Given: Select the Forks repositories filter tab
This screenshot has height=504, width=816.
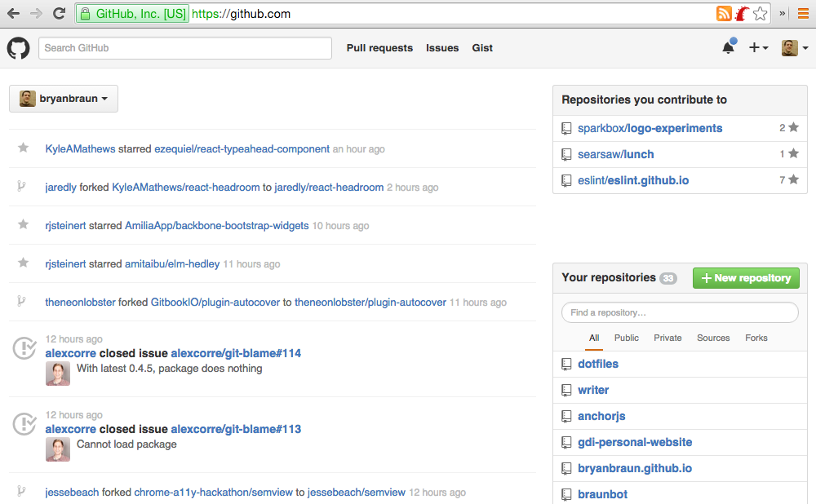Looking at the screenshot, I should 756,338.
